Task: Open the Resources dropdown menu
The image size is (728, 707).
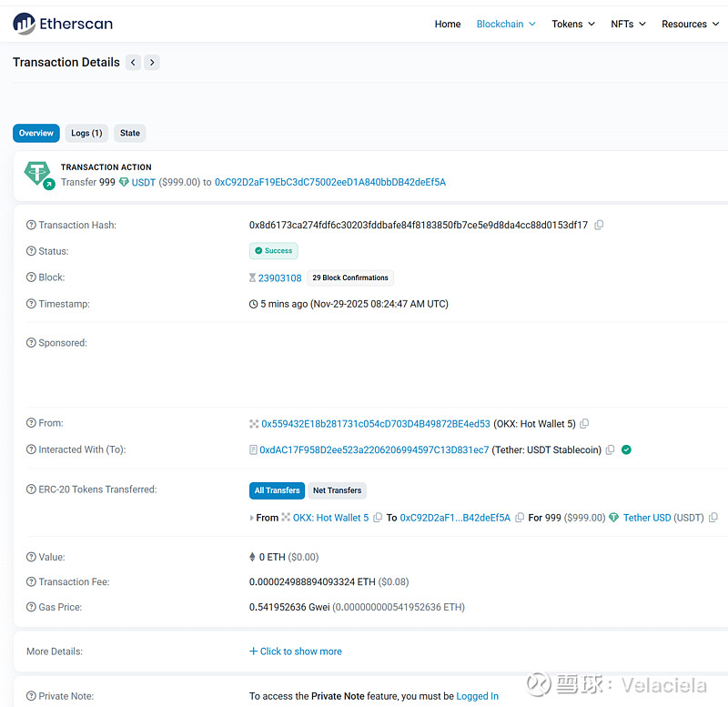Action: click(691, 25)
